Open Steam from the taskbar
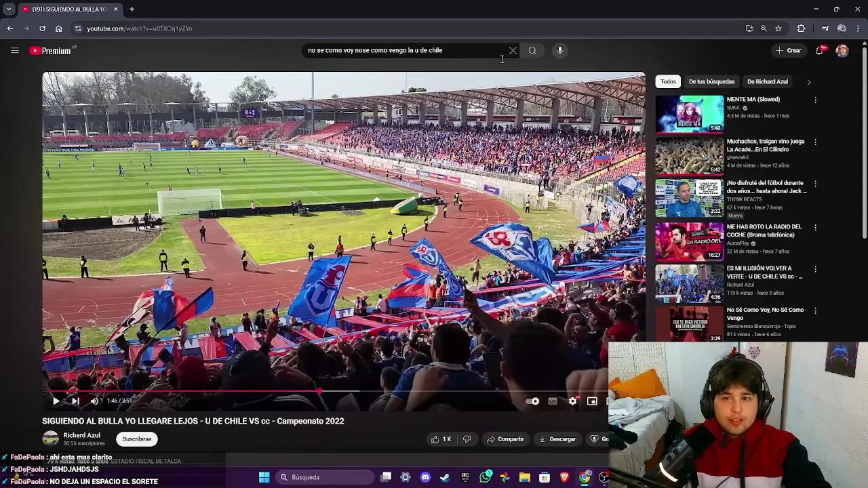The image size is (868, 488). (445, 477)
